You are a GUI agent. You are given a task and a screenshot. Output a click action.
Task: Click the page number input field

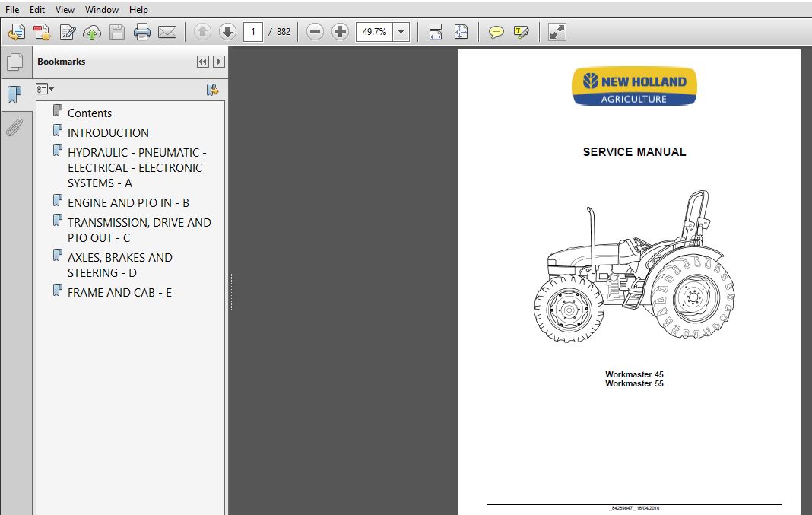(253, 32)
